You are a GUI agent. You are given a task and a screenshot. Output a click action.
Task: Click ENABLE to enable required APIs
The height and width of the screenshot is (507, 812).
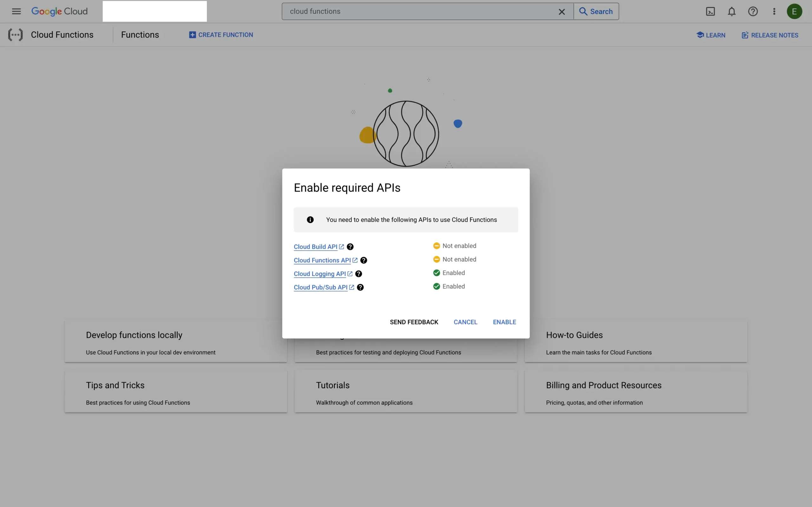(x=504, y=322)
